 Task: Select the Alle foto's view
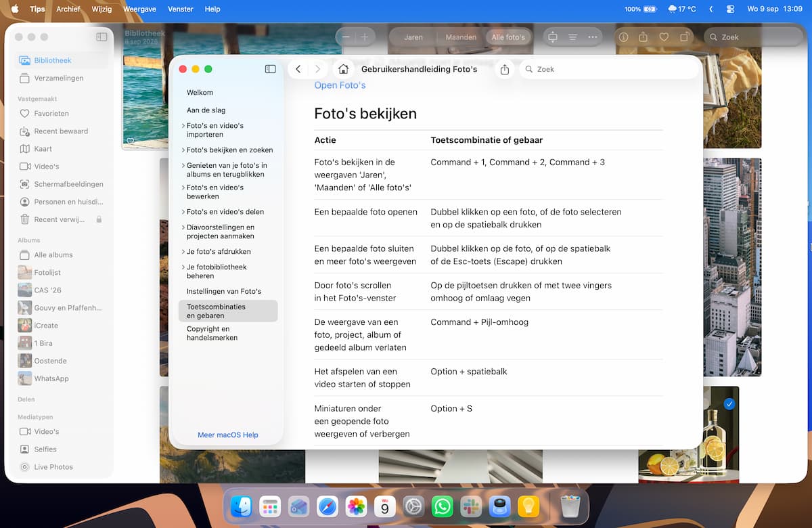pyautogui.click(x=508, y=37)
